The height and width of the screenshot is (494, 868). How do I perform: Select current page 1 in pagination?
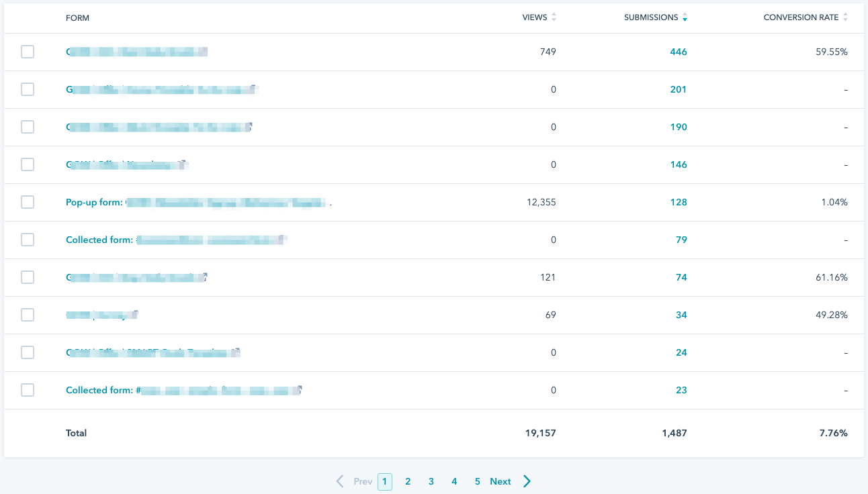point(385,481)
